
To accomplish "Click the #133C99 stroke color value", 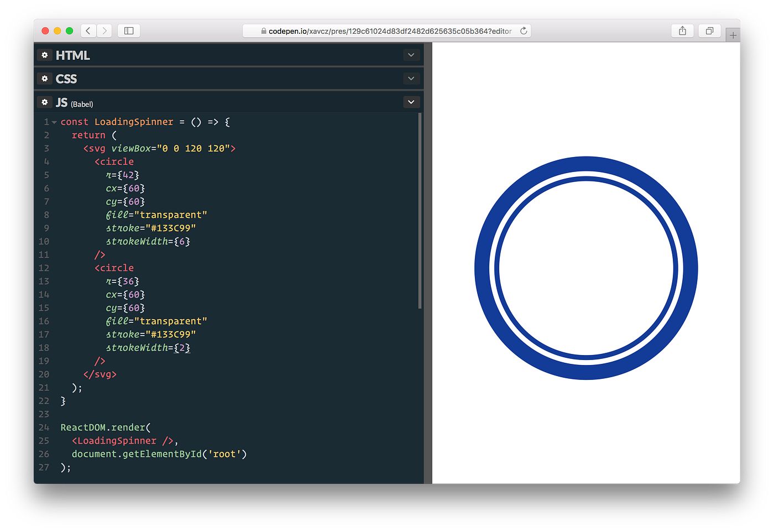I will pyautogui.click(x=173, y=228).
